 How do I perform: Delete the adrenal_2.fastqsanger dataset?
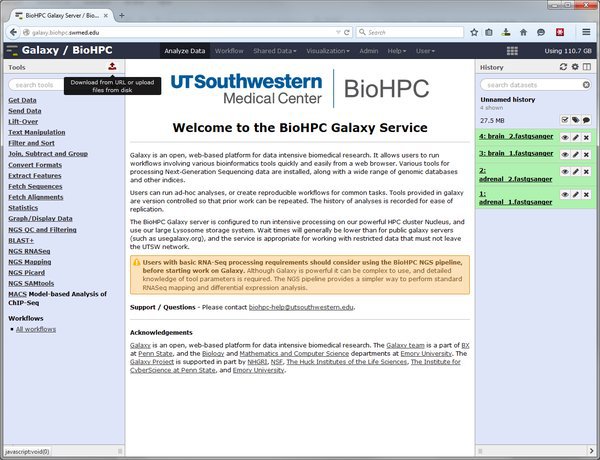(586, 171)
